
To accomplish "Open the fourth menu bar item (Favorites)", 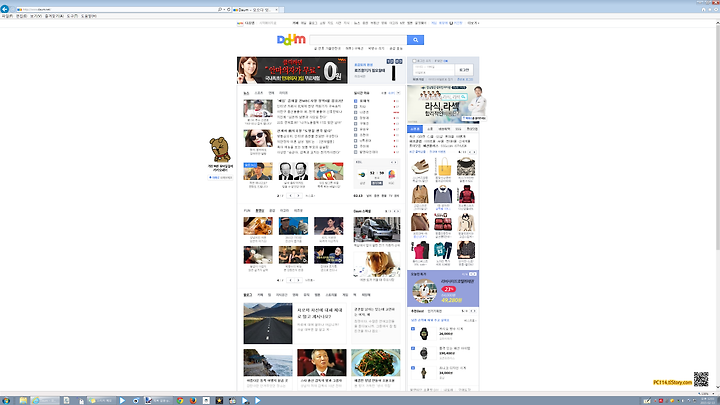I will click(54, 16).
